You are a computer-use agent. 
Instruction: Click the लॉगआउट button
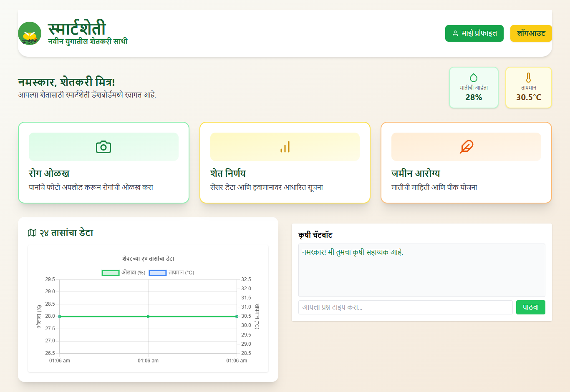point(531,33)
